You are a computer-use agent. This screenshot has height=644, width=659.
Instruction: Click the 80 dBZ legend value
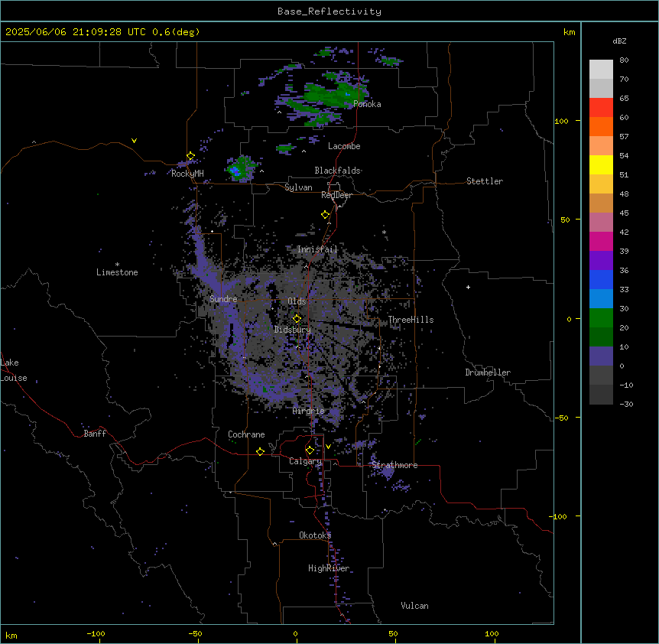[624, 60]
